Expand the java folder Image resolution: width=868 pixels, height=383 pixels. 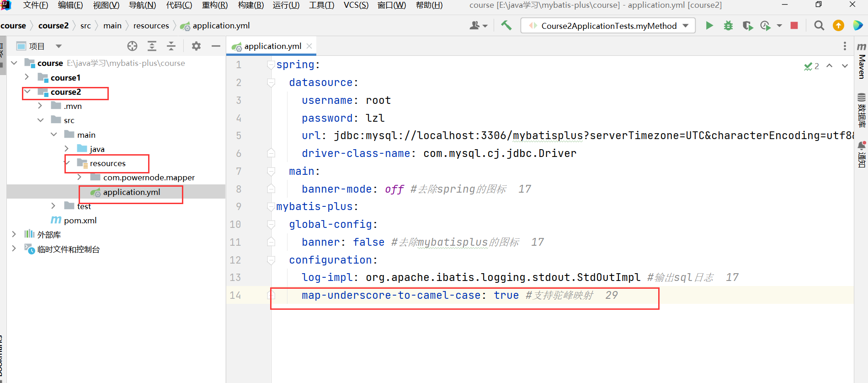[x=67, y=148]
